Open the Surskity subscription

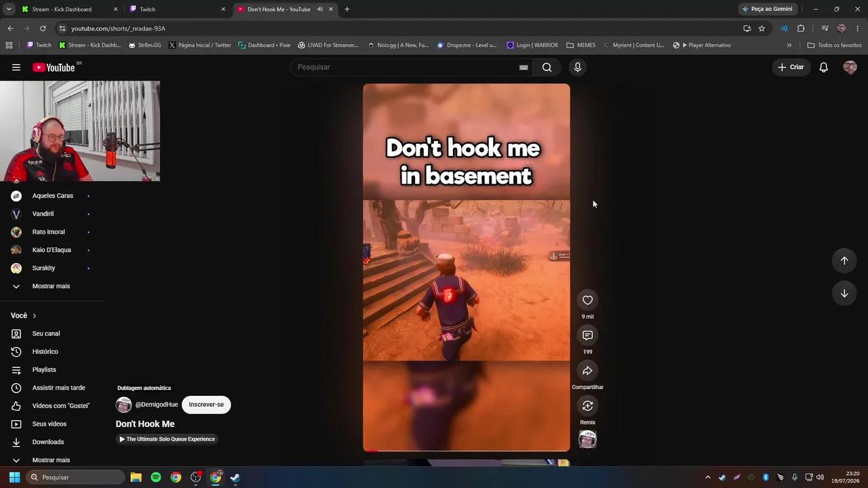pos(43,268)
